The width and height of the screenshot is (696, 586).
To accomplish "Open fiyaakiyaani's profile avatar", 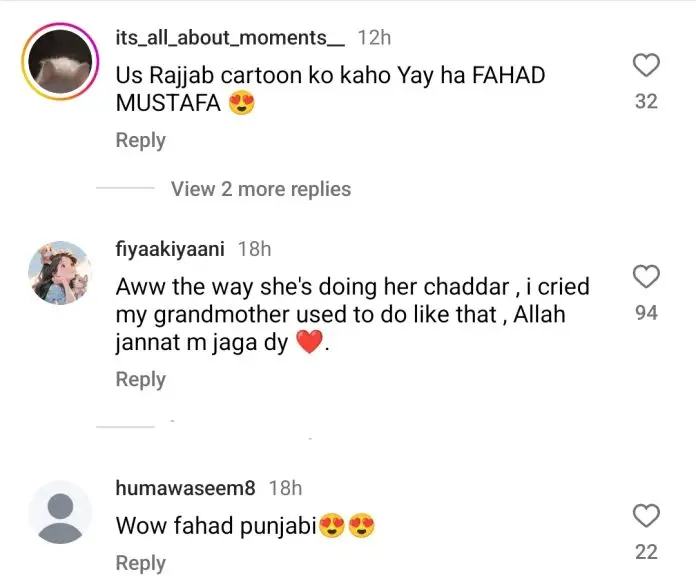I will [x=59, y=273].
